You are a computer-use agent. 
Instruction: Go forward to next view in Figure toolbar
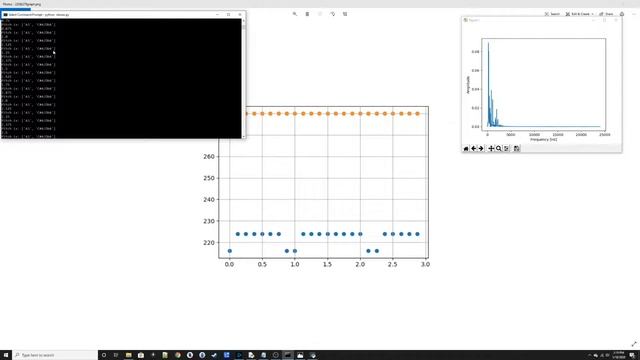click(481, 149)
